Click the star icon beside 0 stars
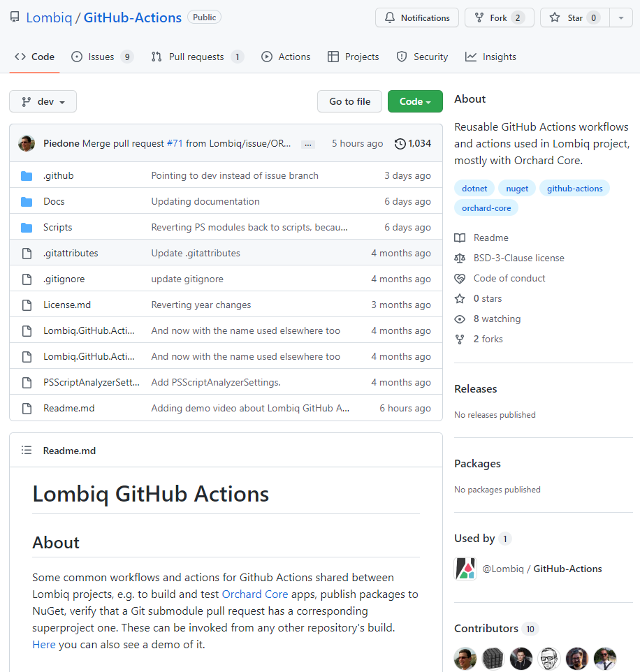 click(x=460, y=299)
